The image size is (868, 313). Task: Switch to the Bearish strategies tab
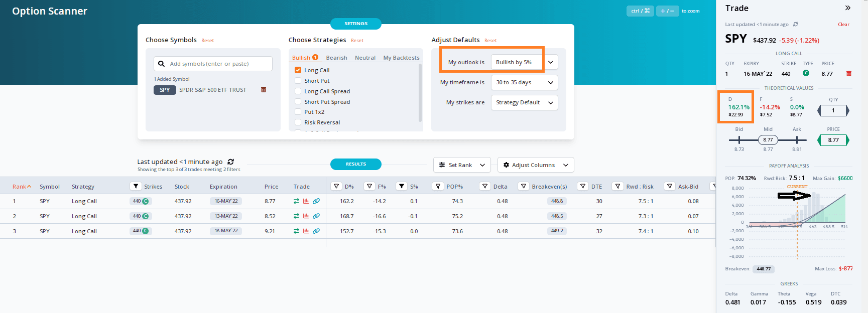coord(336,58)
